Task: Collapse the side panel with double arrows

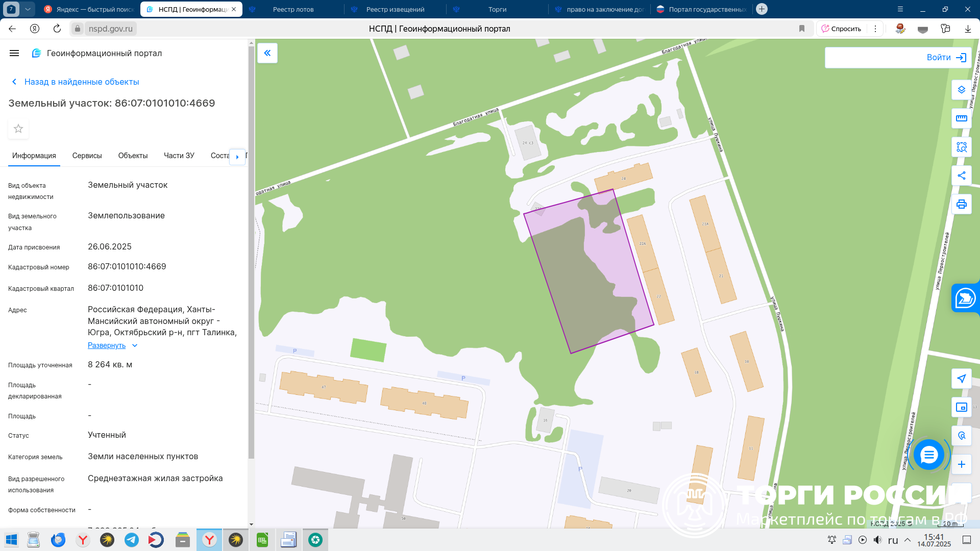Action: (x=267, y=53)
